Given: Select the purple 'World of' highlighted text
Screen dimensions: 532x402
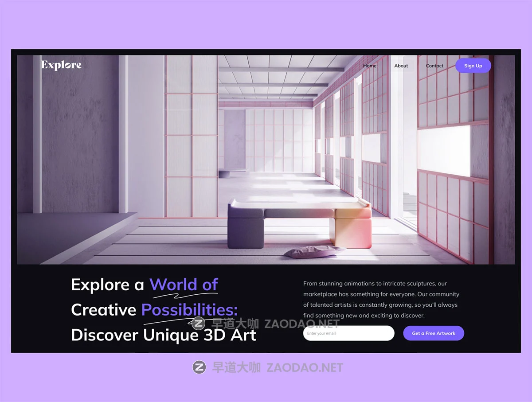Looking at the screenshot, I should point(184,284).
